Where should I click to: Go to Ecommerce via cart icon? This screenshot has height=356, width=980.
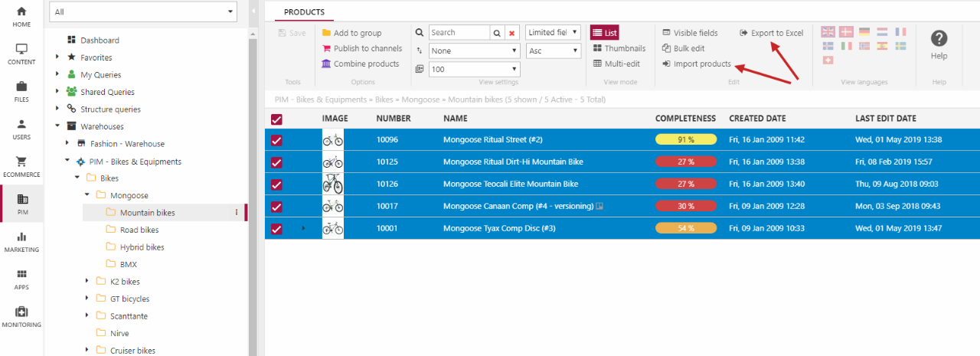[x=21, y=166]
